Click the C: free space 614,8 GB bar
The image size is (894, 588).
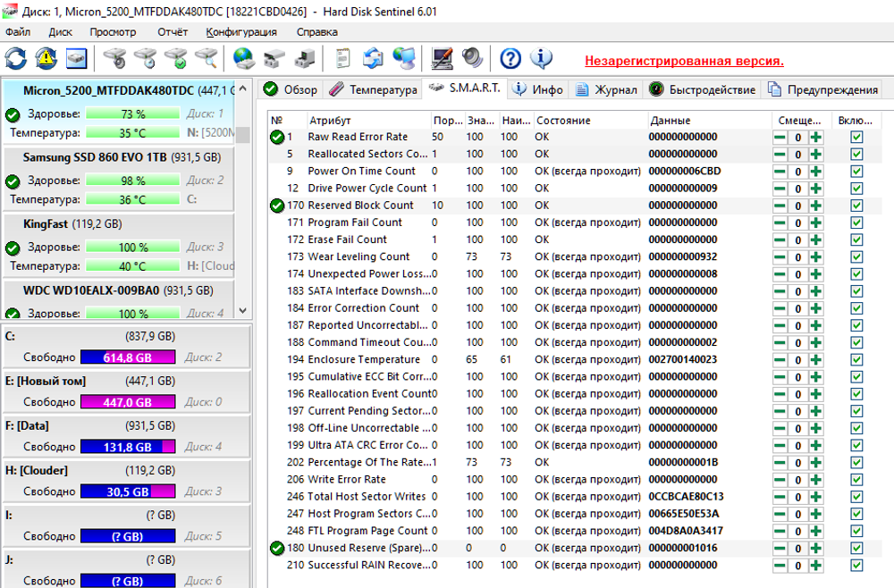tap(128, 357)
